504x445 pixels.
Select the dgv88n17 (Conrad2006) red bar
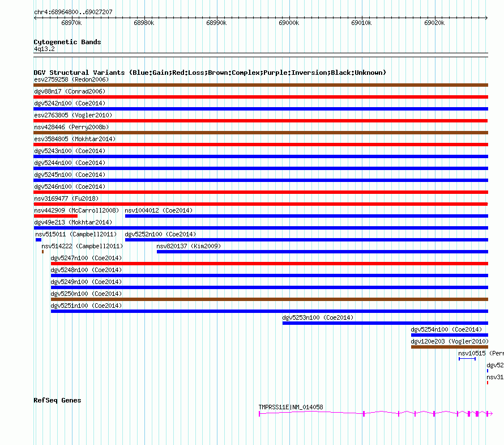pos(260,97)
